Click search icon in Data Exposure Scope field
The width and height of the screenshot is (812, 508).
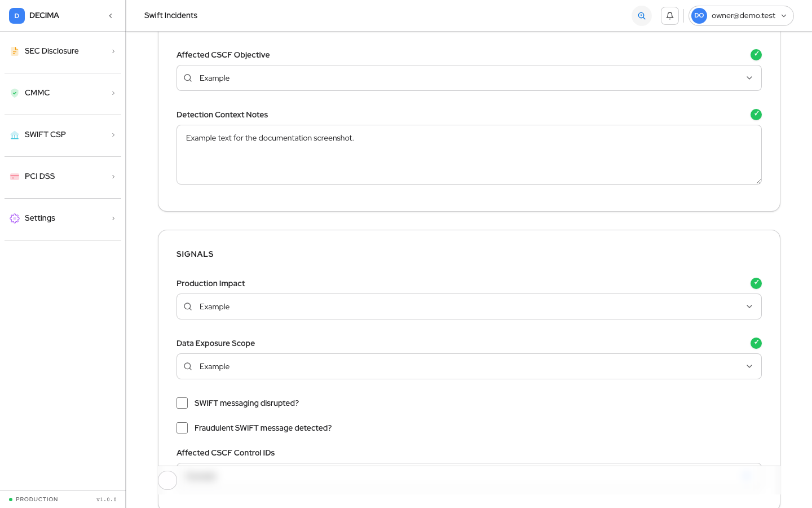(x=188, y=366)
